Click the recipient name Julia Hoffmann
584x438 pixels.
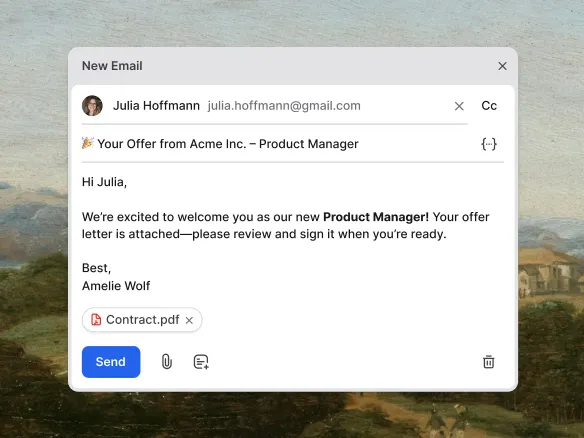[x=156, y=106]
